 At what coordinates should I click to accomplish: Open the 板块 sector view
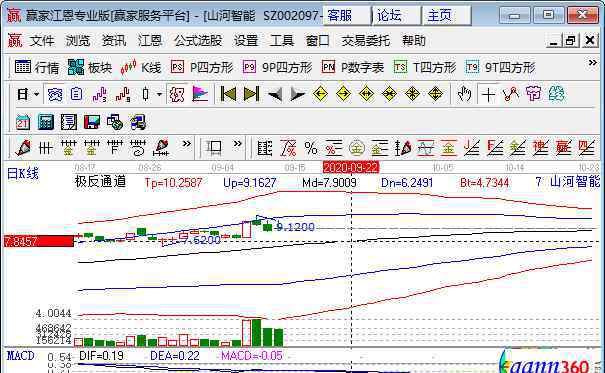coord(90,68)
